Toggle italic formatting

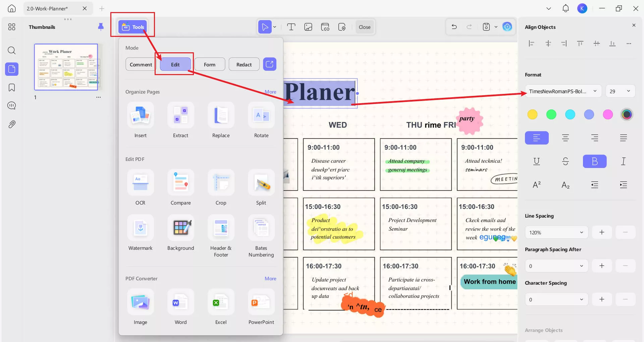624,161
